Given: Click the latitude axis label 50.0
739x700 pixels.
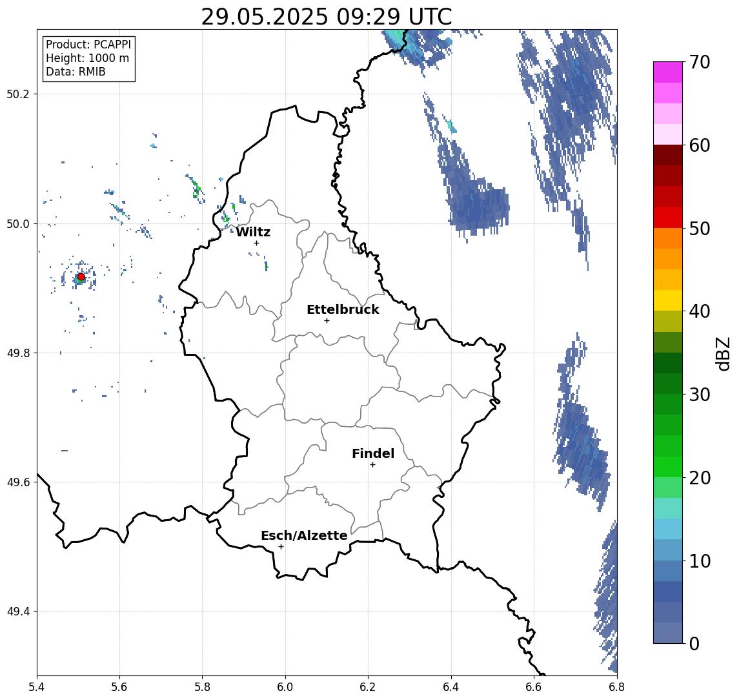Looking at the screenshot, I should coord(17,224).
